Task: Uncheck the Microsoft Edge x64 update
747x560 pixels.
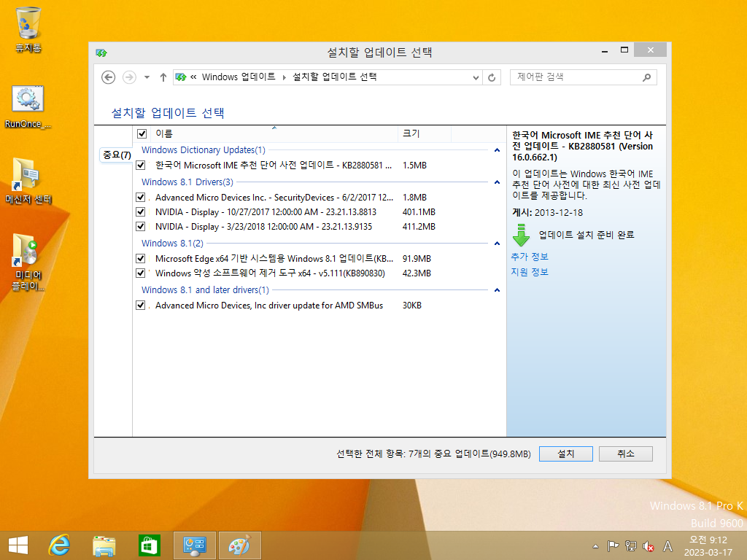Action: (141, 259)
